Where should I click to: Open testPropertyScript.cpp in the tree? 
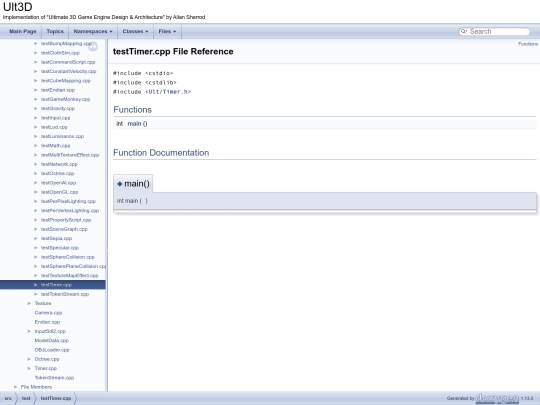coord(66,220)
